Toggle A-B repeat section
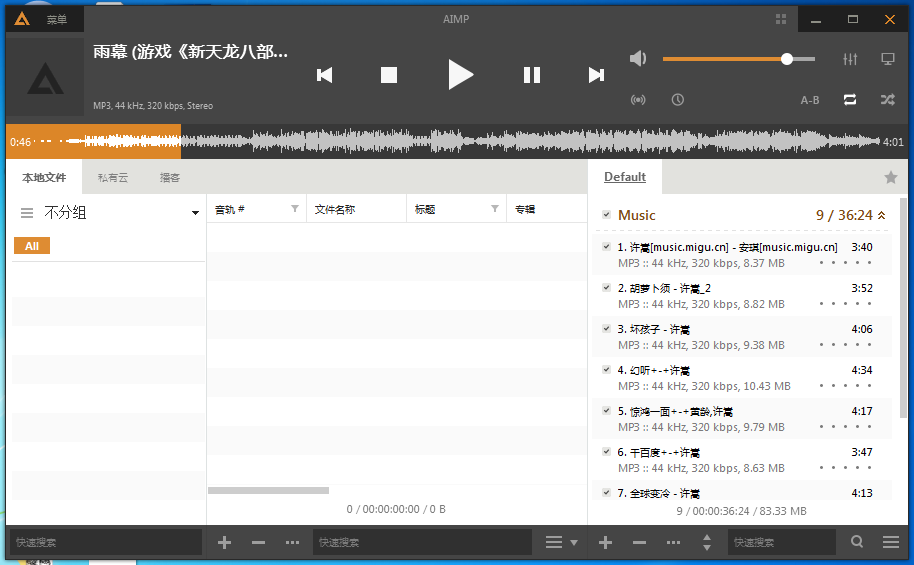 [x=810, y=100]
